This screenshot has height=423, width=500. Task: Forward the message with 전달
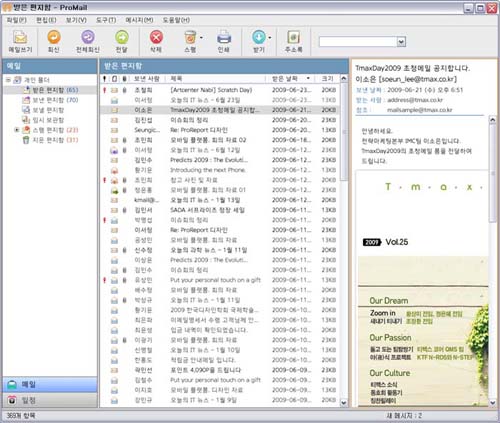point(122,41)
